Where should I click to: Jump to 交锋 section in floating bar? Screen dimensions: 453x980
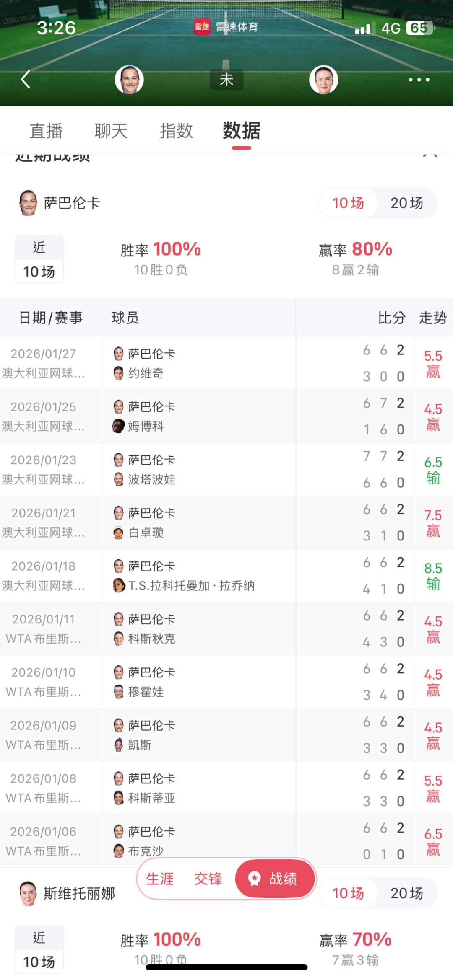(208, 879)
